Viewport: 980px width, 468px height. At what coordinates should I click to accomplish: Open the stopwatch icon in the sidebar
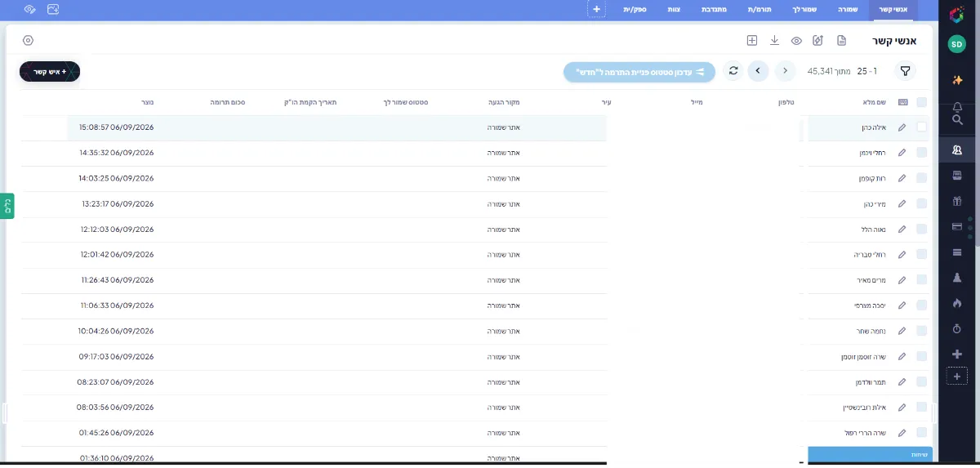(x=957, y=328)
